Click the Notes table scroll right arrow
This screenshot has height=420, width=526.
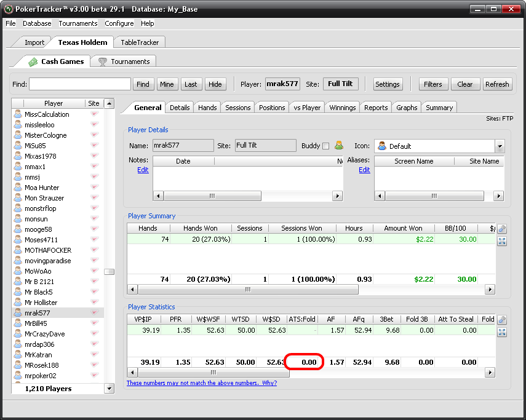[337, 196]
